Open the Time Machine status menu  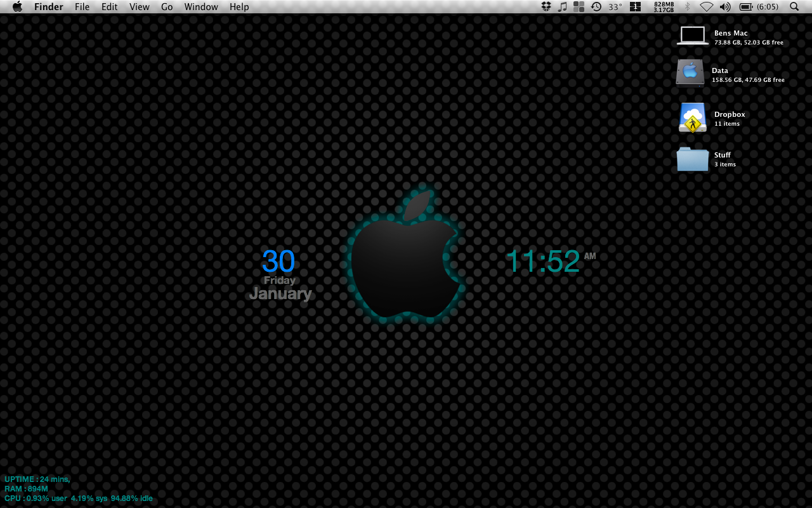pyautogui.click(x=596, y=7)
